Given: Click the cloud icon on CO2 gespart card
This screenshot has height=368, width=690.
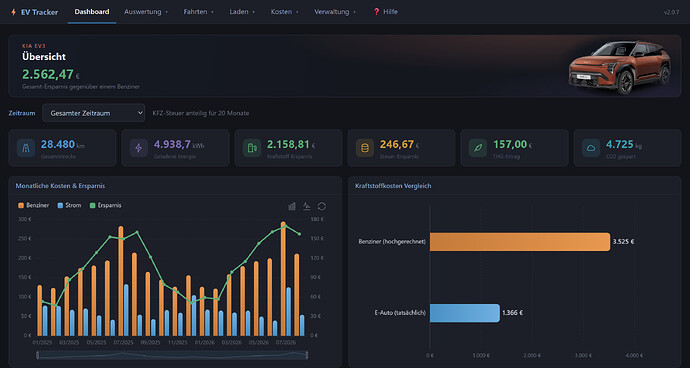Looking at the screenshot, I should (x=591, y=148).
